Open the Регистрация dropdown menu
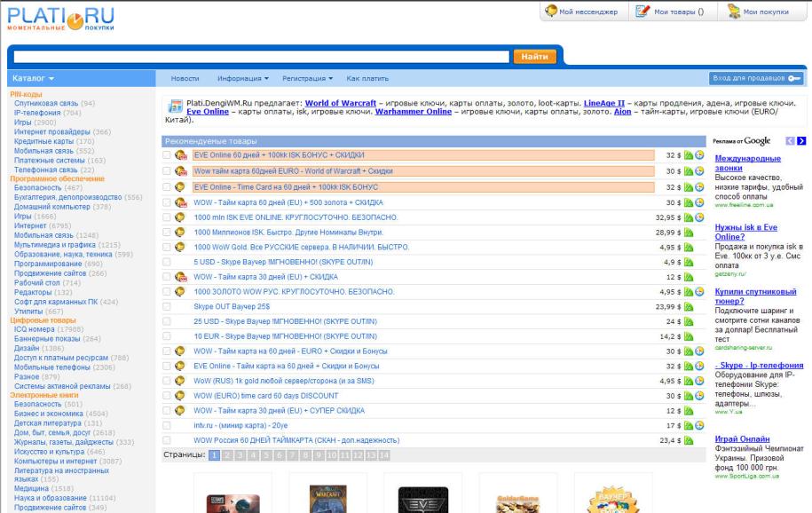The image size is (812, 513). point(307,79)
